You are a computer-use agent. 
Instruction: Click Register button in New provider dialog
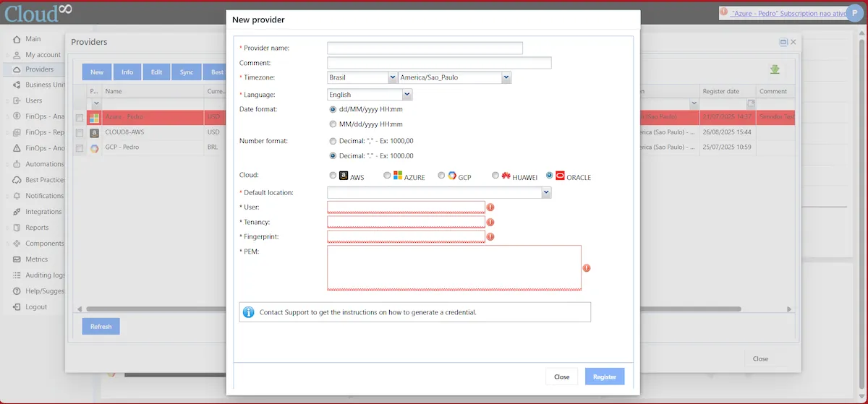tap(605, 377)
